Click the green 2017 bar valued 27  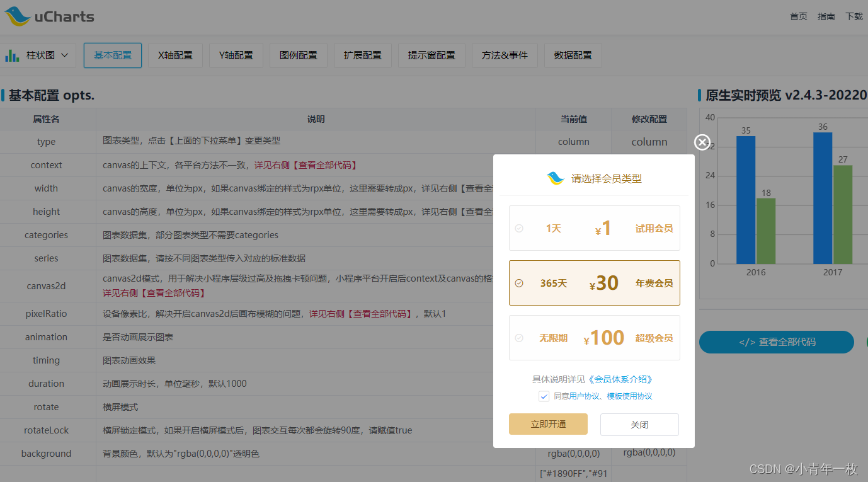click(x=843, y=215)
